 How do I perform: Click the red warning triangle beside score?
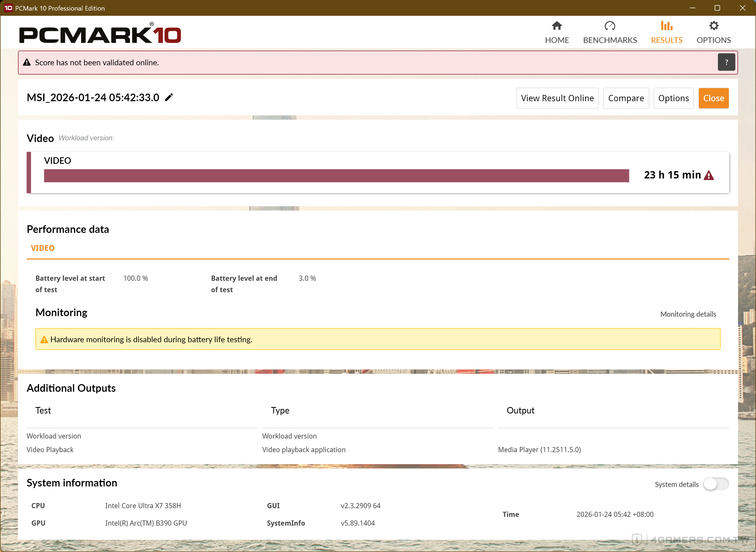coord(709,175)
